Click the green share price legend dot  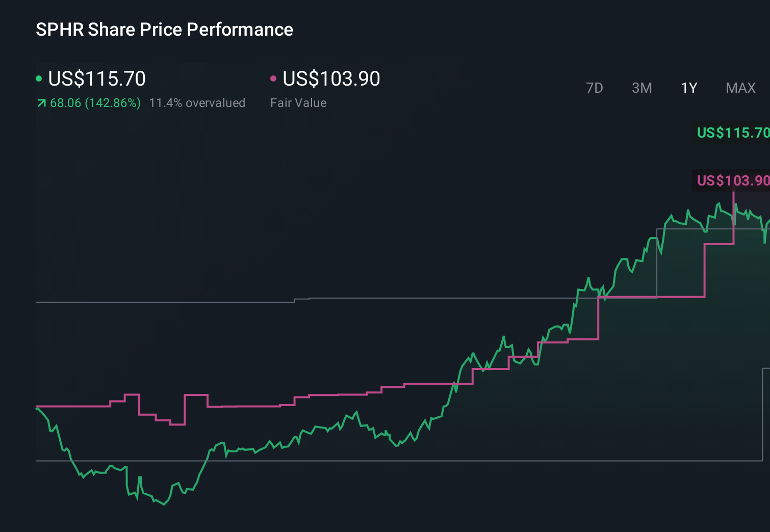tap(39, 78)
